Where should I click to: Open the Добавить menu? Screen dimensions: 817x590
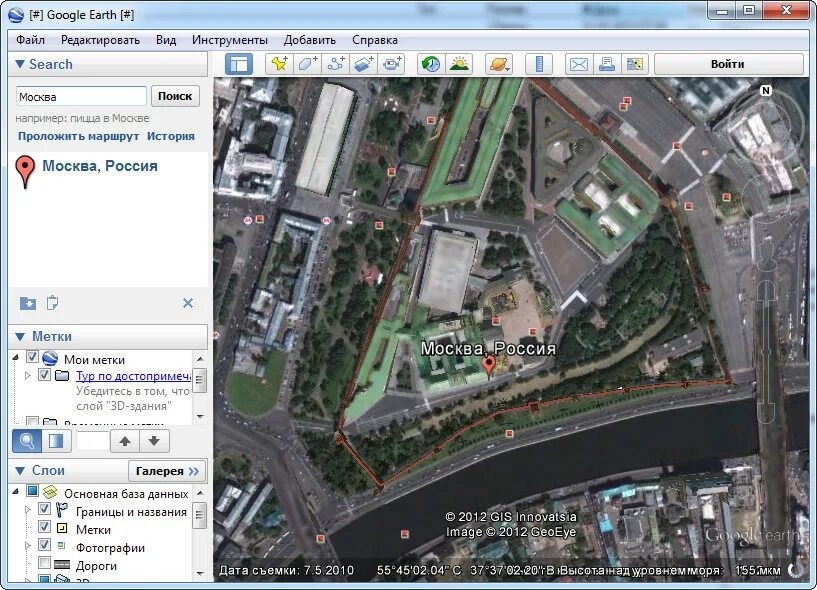coord(310,40)
